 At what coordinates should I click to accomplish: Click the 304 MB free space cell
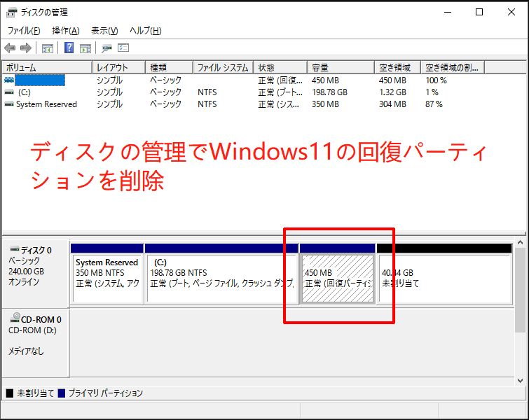392,104
